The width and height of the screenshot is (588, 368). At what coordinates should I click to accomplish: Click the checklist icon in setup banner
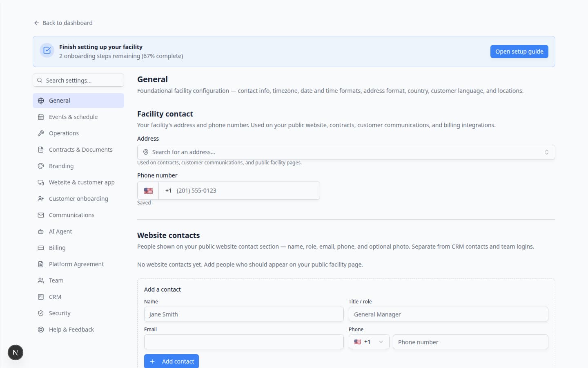(x=47, y=50)
